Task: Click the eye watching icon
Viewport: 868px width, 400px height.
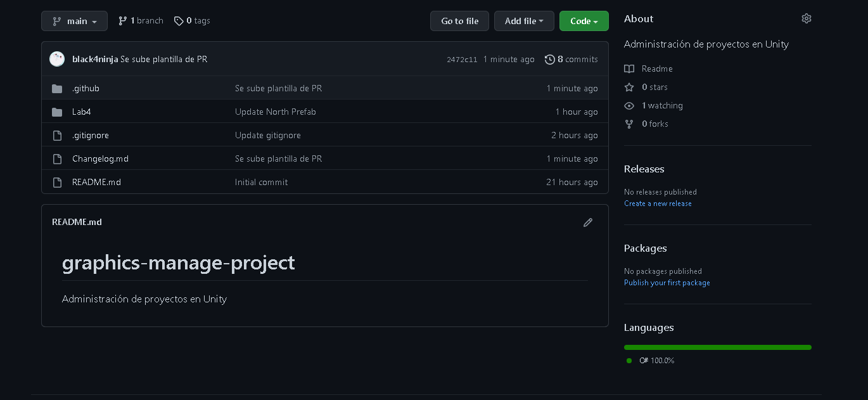Action: 629,105
